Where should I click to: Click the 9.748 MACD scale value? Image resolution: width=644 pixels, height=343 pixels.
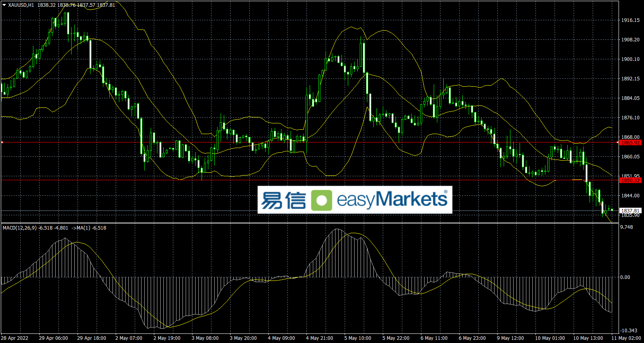[627, 227]
